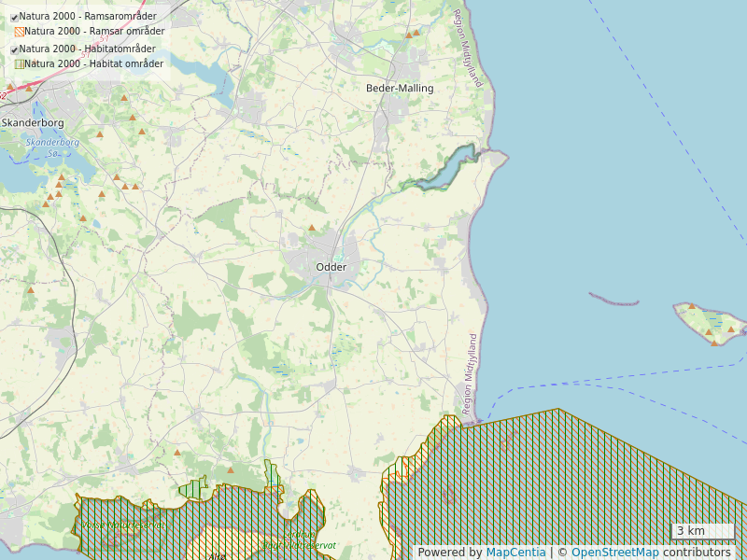747x560 pixels.
Task: Click the Skanderborg Sø lake label
Action: [x=52, y=147]
